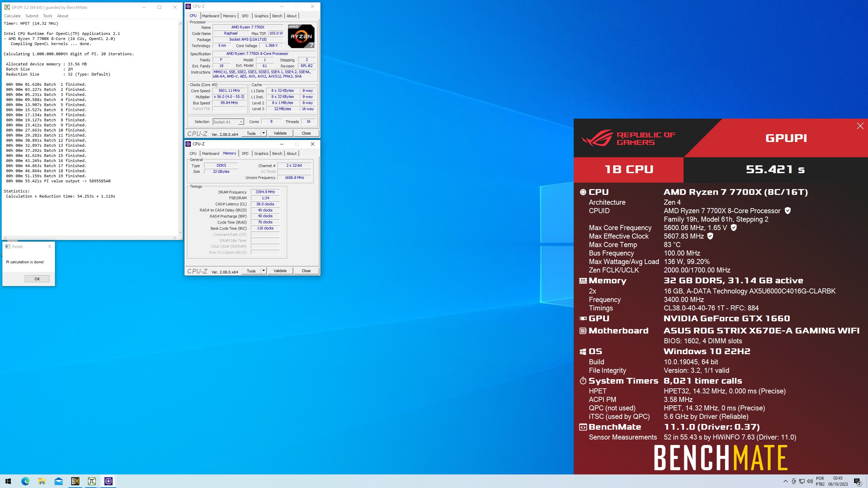Click GPUPI vertical scrollbar down arrow
The width and height of the screenshot is (868, 488).
click(180, 232)
